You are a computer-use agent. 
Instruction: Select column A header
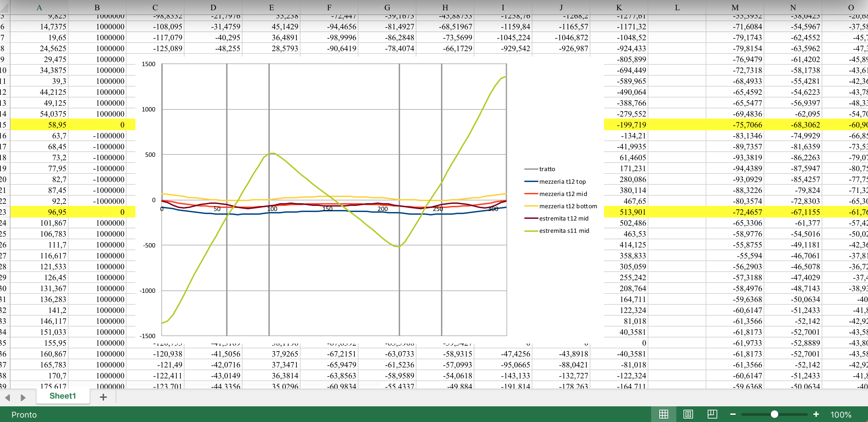tap(39, 7)
